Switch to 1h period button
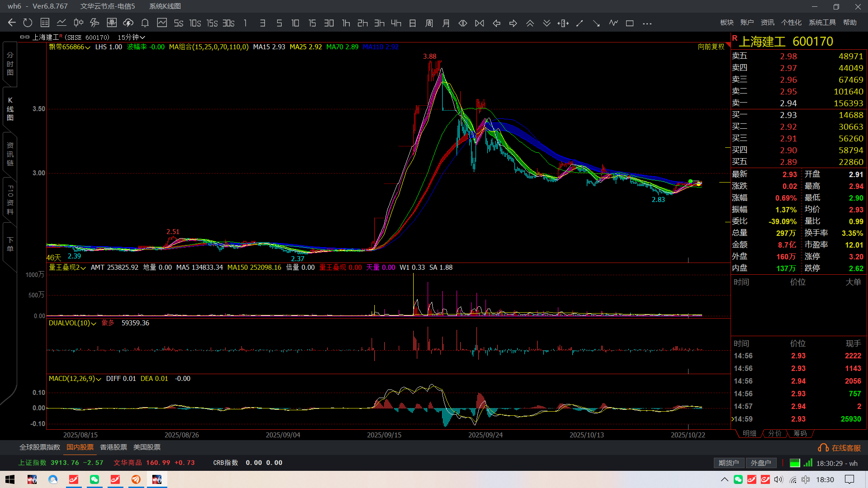 pos(346,23)
